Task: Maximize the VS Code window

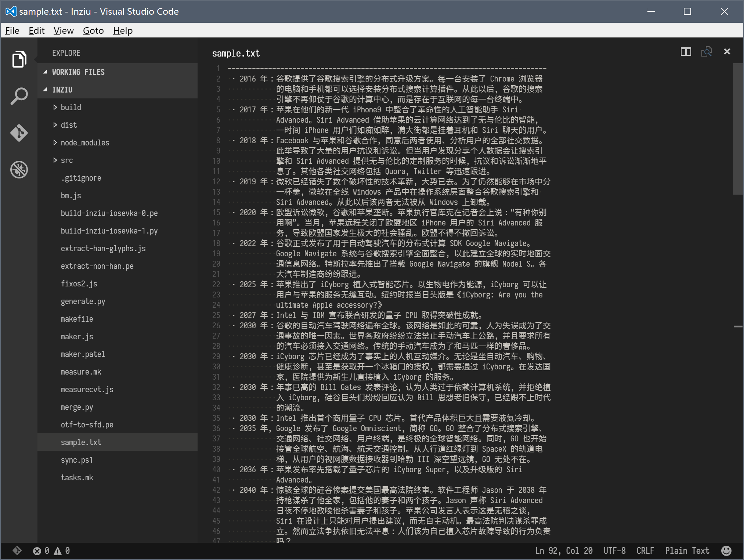Action: 687,11
